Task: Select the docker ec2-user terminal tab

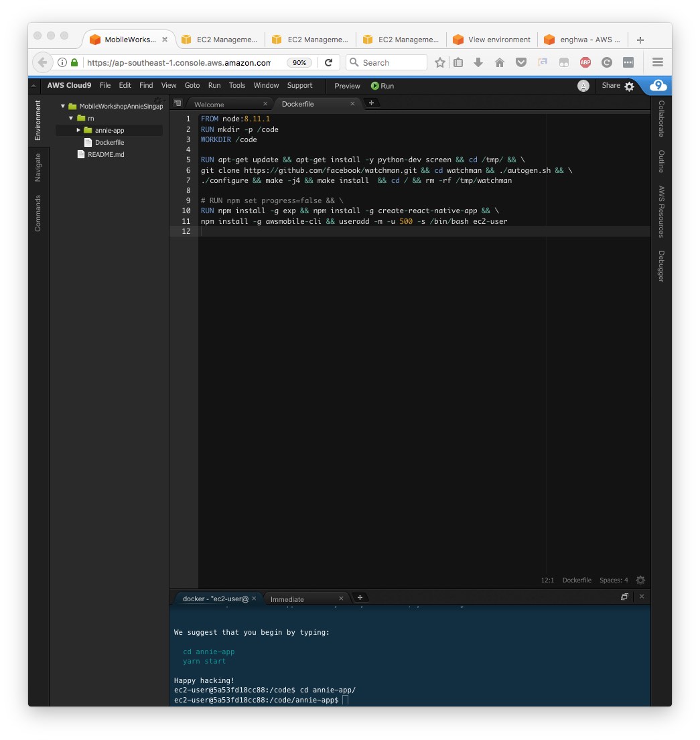Action: 216,599
